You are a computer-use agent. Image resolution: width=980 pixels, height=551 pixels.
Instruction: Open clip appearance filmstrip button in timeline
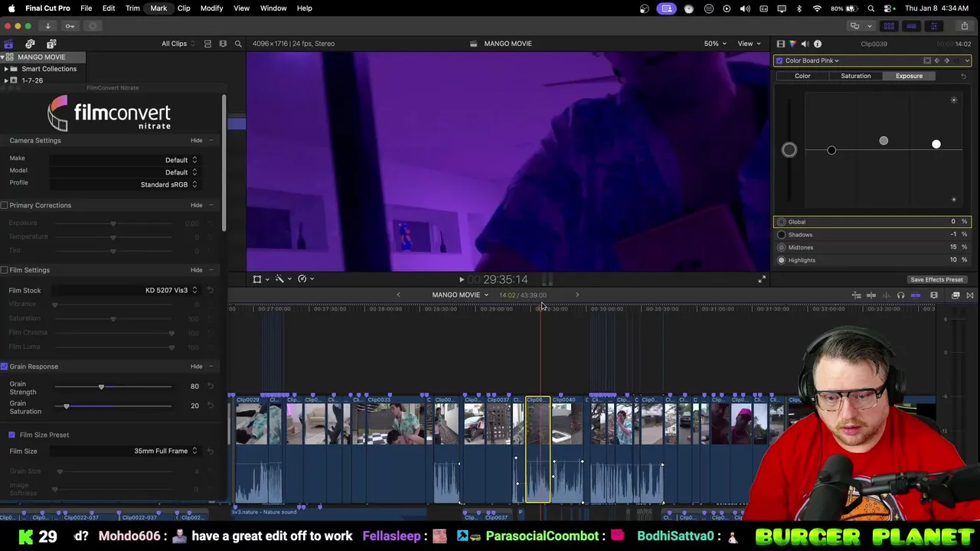coord(934,295)
